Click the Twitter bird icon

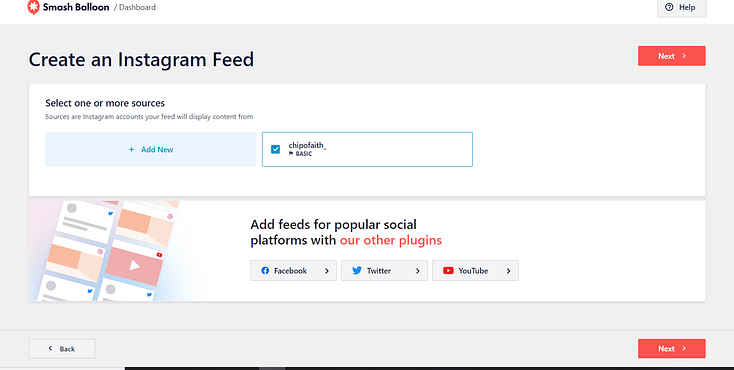click(357, 271)
